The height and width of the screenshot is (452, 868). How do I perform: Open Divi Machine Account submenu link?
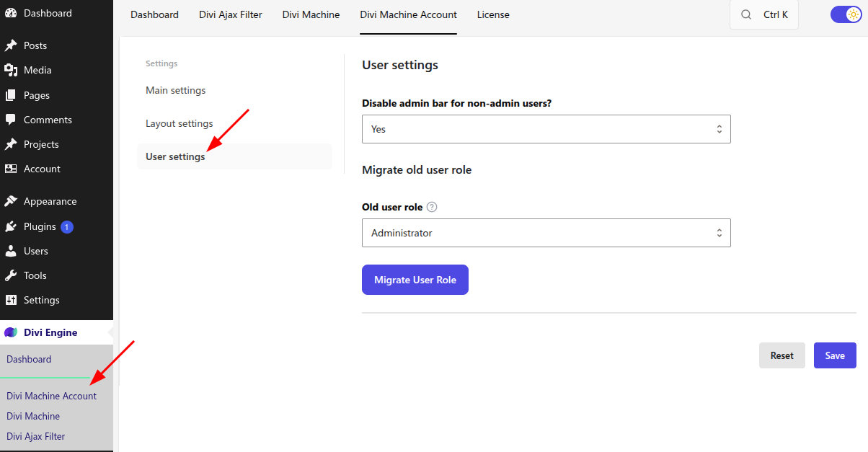pos(51,396)
